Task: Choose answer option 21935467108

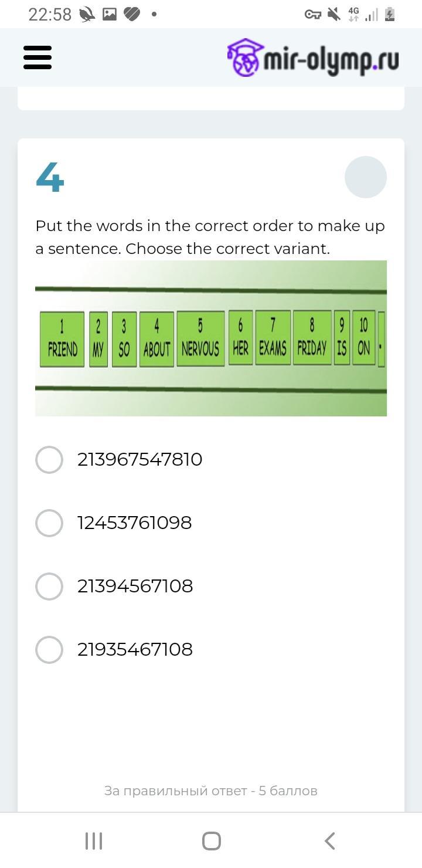Action: click(49, 650)
